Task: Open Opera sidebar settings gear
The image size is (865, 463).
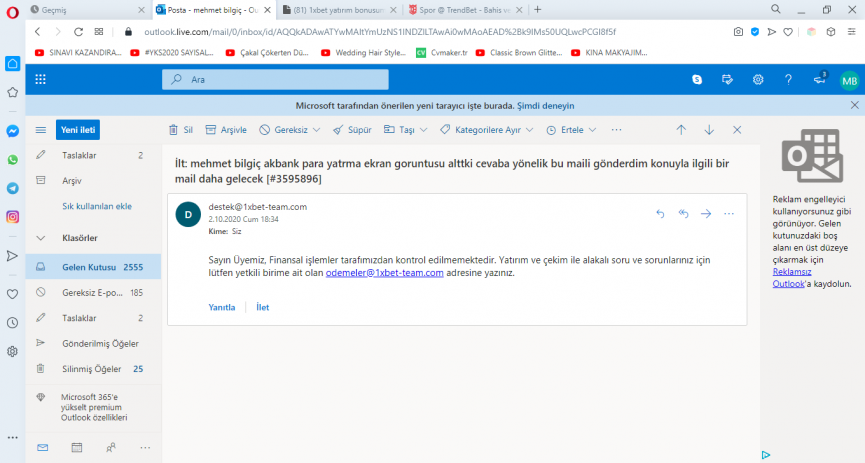Action: (x=12, y=352)
